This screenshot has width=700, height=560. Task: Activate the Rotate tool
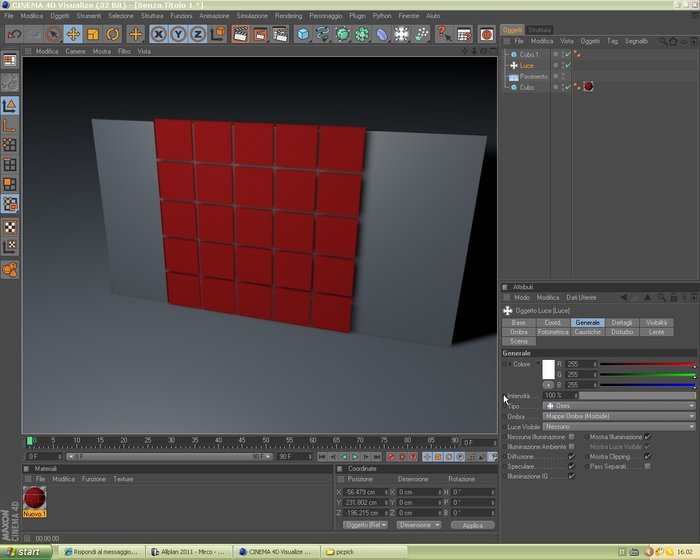[x=112, y=34]
